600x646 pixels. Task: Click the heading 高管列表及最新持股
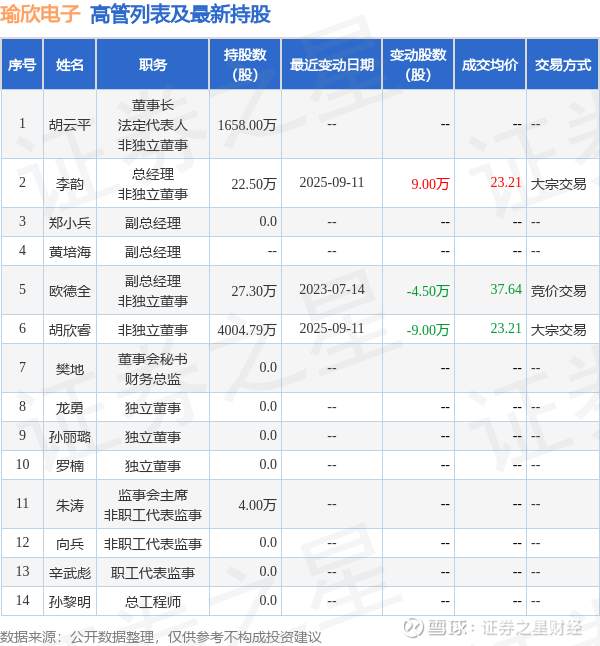[180, 14]
